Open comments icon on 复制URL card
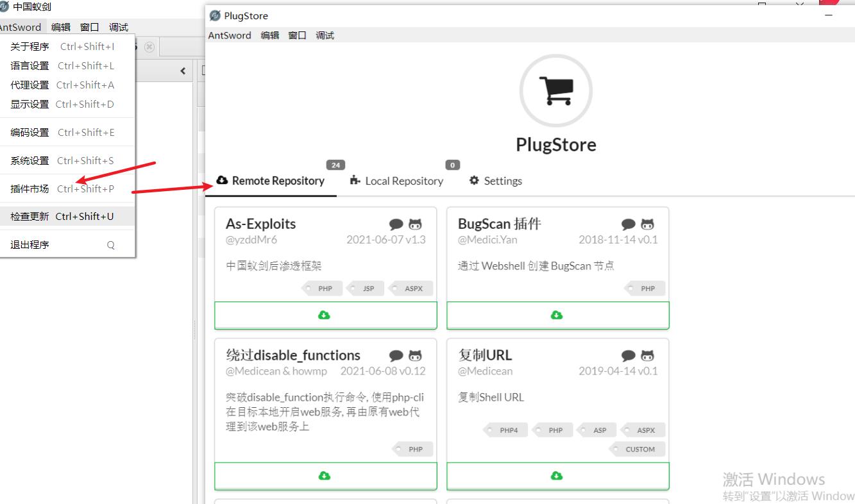855x504 pixels. (x=629, y=356)
